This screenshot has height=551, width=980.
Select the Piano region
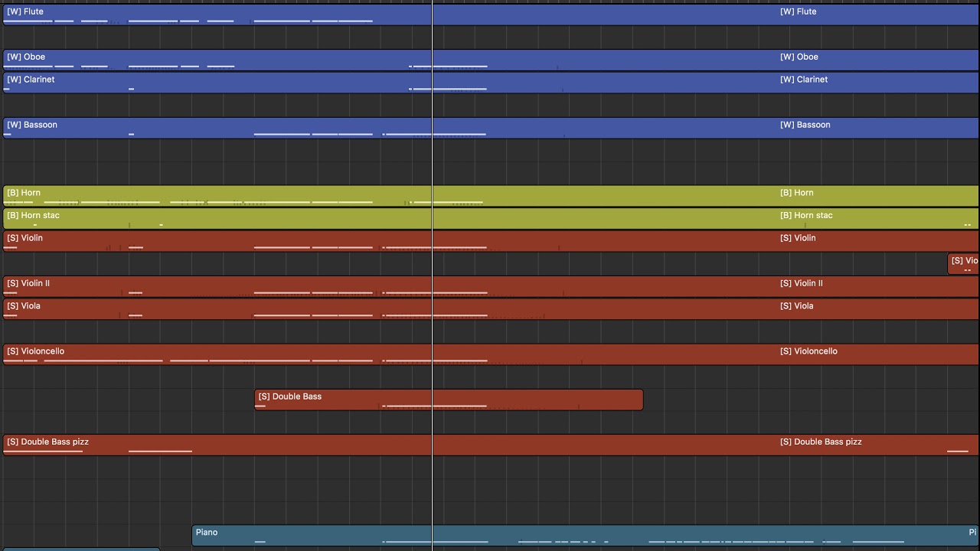(x=586, y=536)
